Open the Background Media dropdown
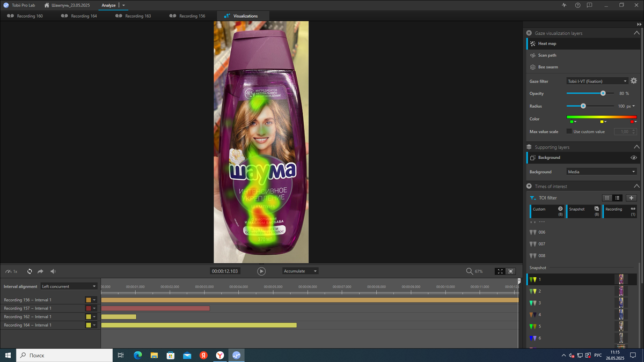The image size is (644, 362). click(x=602, y=172)
